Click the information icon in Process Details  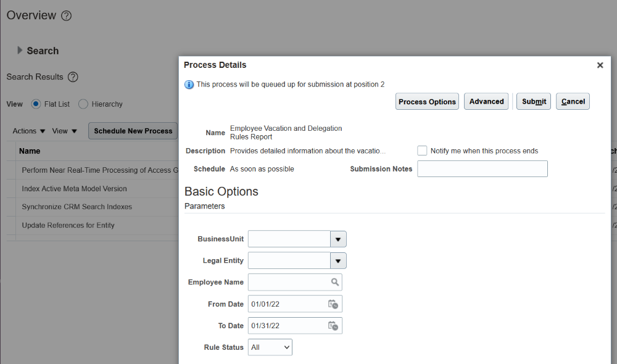pos(189,85)
